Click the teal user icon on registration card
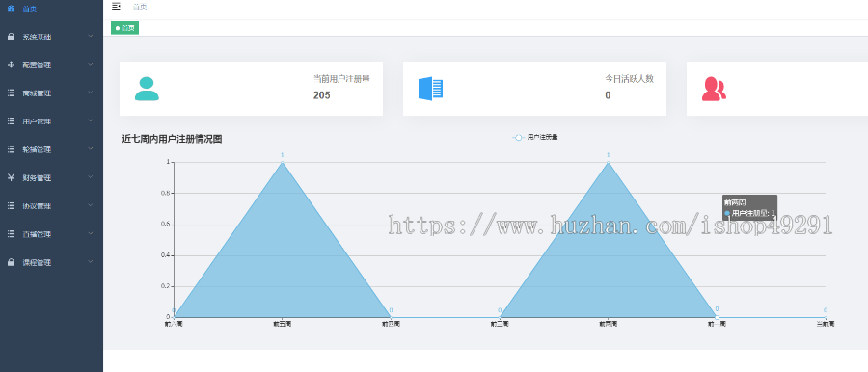 click(147, 89)
